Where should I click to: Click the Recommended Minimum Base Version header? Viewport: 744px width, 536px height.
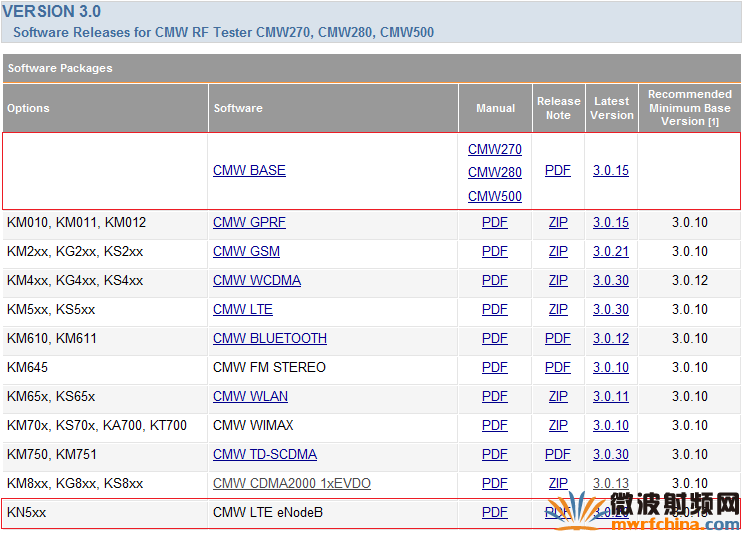point(689,108)
